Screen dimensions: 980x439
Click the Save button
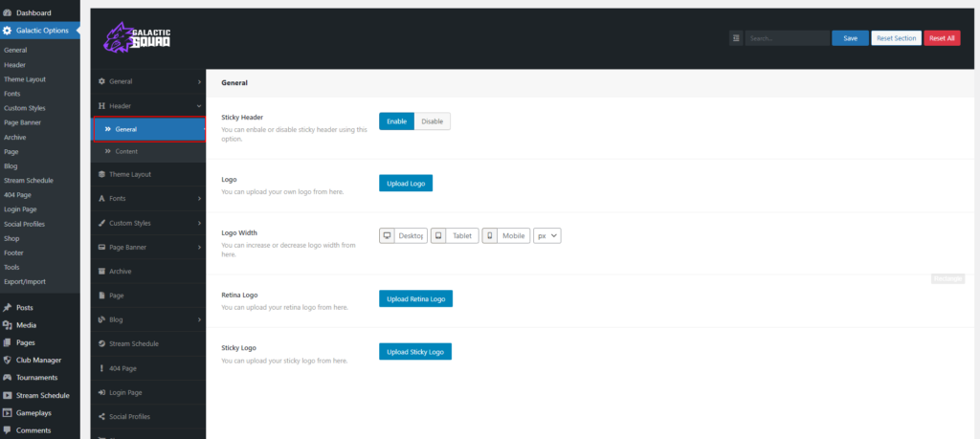[850, 38]
